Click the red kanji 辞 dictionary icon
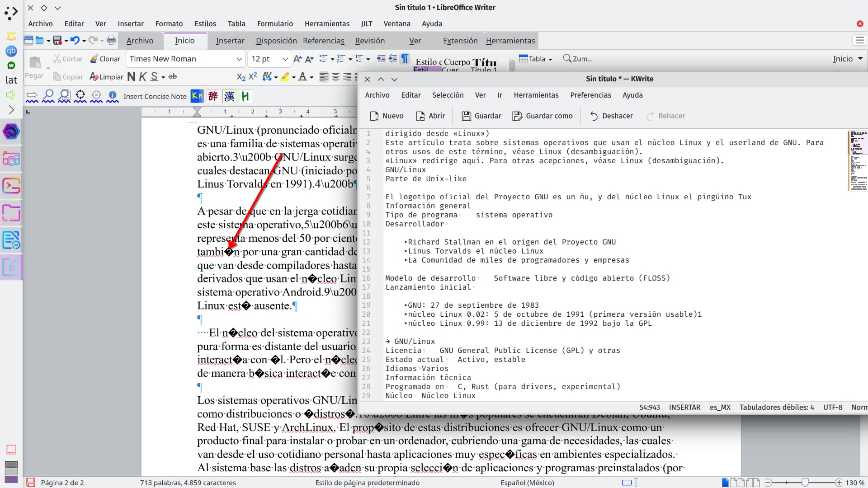 [x=213, y=96]
